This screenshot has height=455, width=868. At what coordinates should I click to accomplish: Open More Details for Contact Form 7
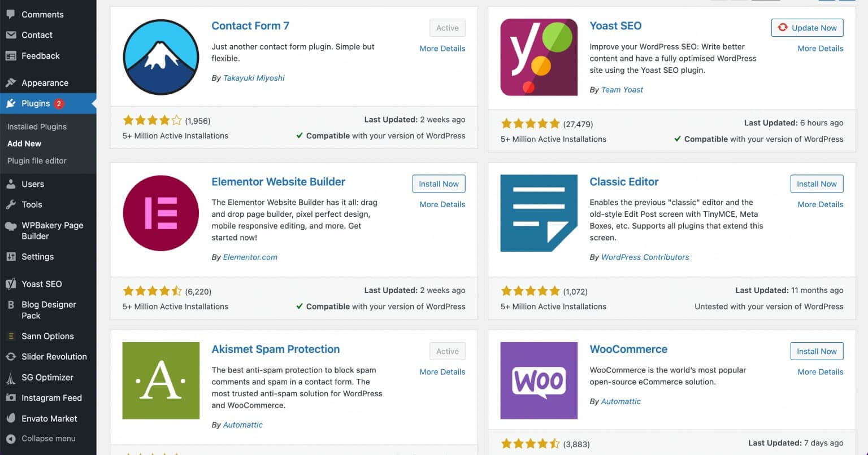[442, 49]
